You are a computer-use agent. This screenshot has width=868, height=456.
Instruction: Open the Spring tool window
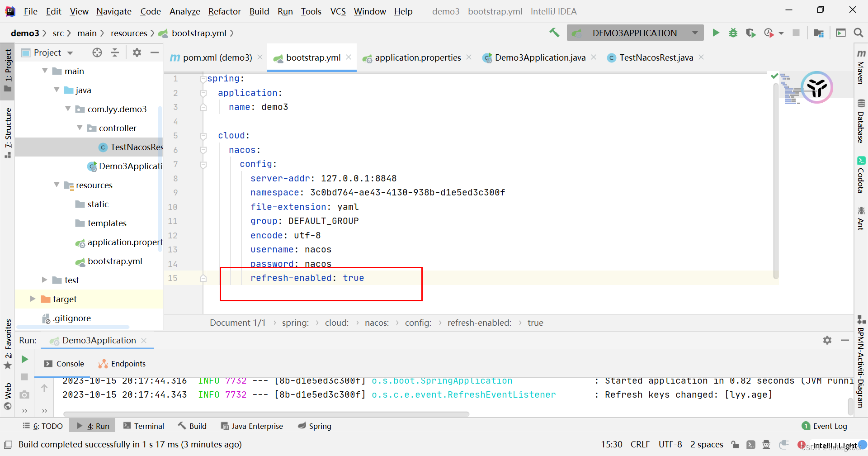tap(315, 426)
